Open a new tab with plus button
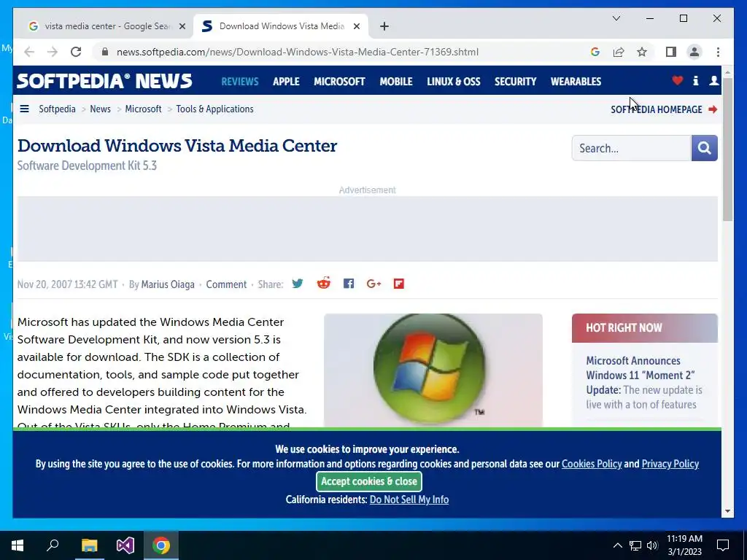 point(384,27)
